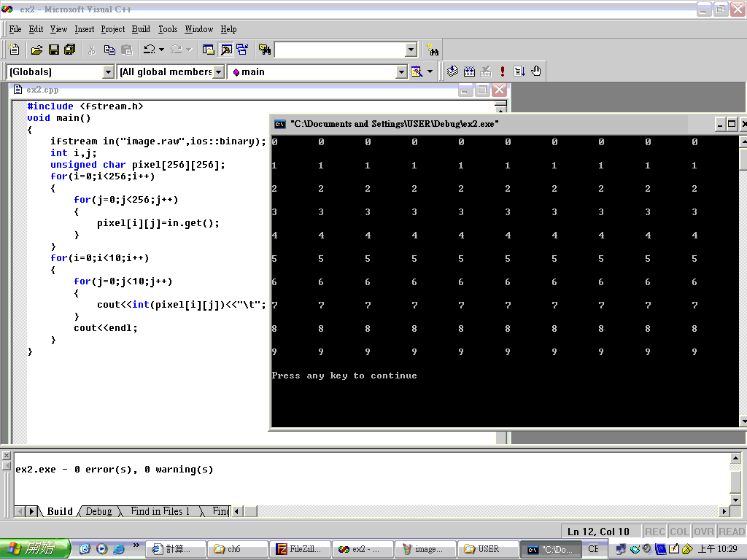Toggle the Output window toolbar button

[226, 50]
